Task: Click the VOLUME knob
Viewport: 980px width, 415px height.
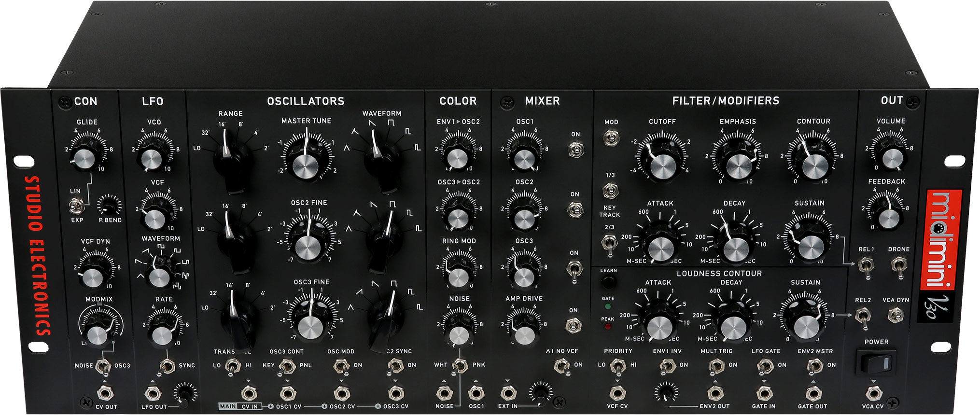Action: pyautogui.click(x=891, y=154)
